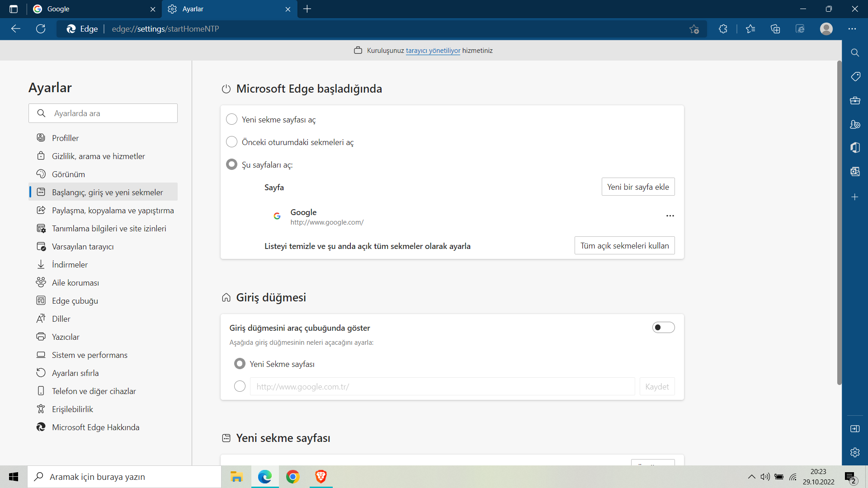Screen dimensions: 868x488
Task: Click 'Yeni bir sayfa ekle' button
Action: click(x=638, y=187)
